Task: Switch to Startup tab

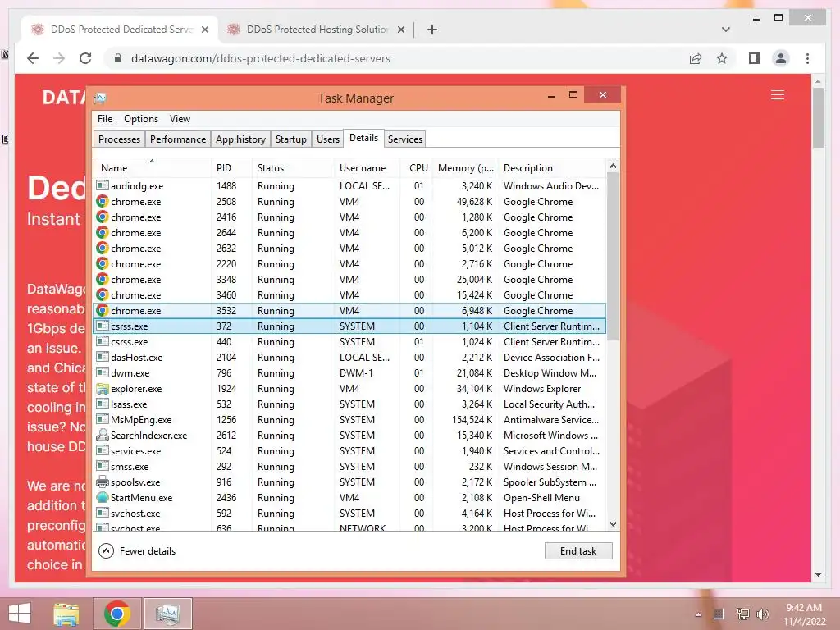Action: click(291, 139)
